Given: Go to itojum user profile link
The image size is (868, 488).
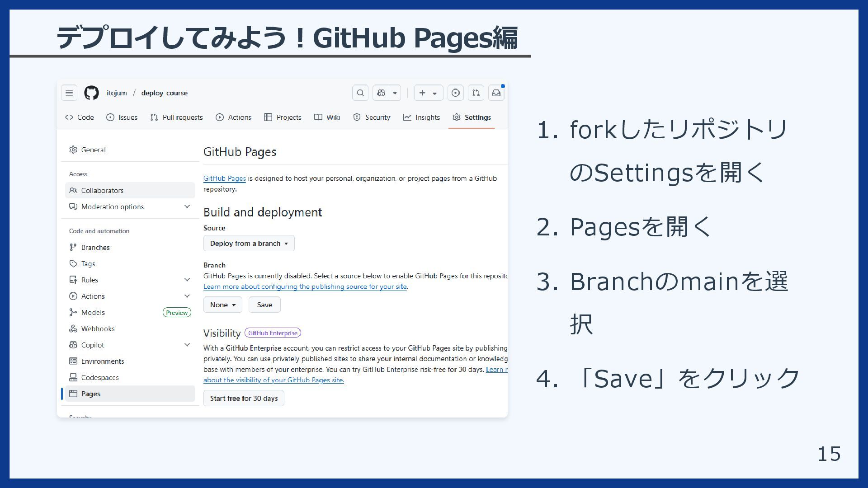Looking at the screenshot, I should (117, 93).
